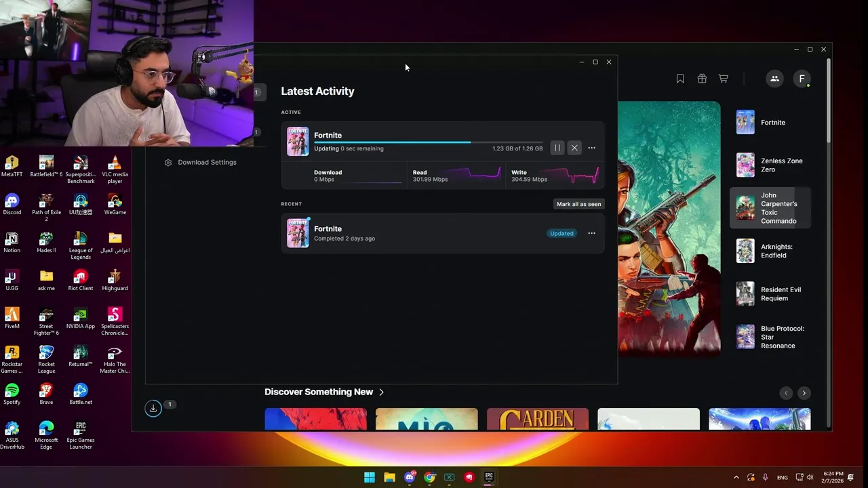The image size is (868, 488).
Task: Open VLC media player desktop shortcut
Action: coord(115,169)
